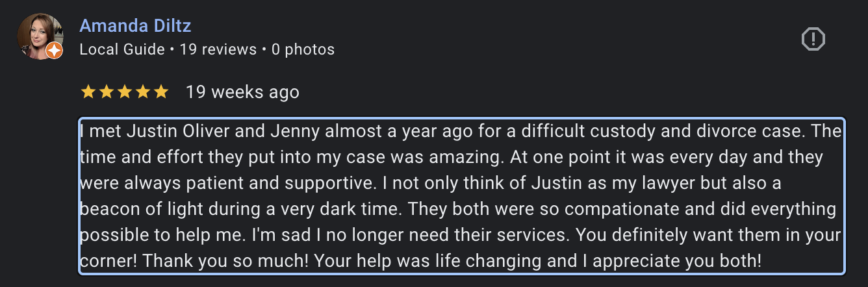Screen dimensions: 868x287
Task: Click the "0 photos" count text
Action: coord(303,49)
